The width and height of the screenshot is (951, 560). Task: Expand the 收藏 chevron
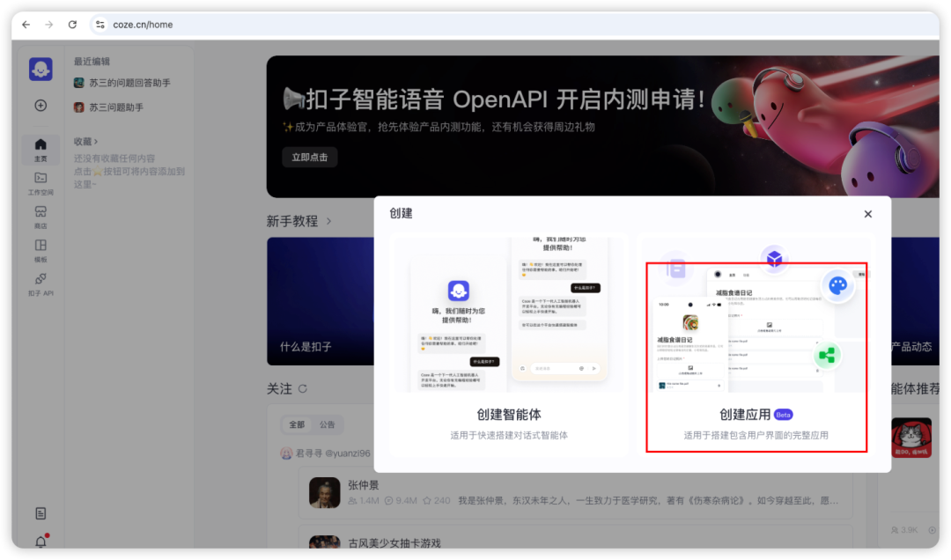tap(97, 142)
